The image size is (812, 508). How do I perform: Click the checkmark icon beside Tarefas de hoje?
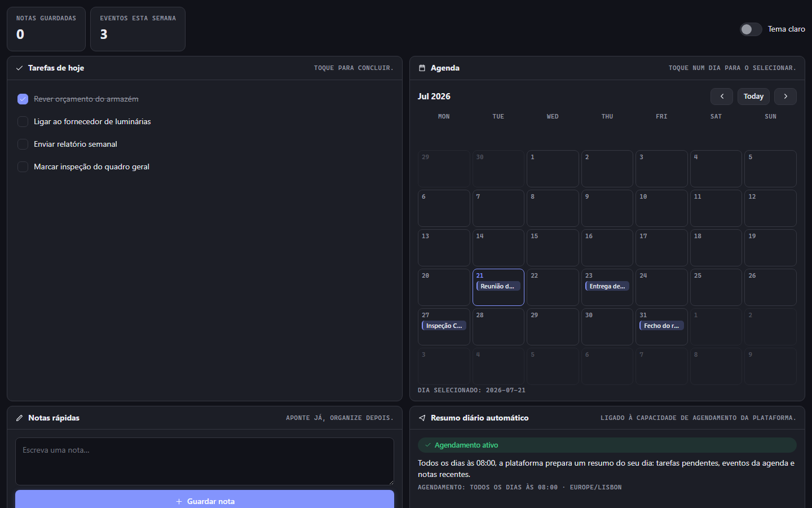pos(19,68)
